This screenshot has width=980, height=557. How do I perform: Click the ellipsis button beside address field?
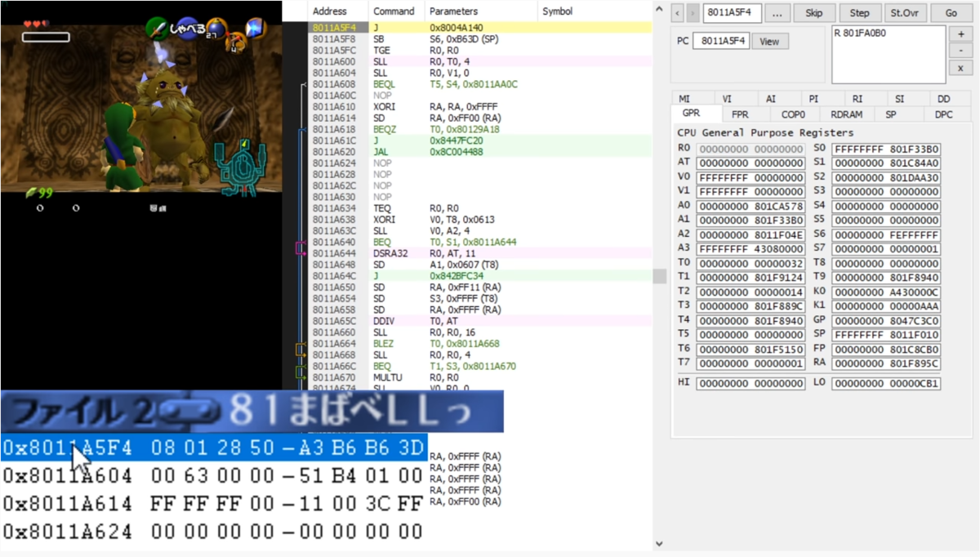pos(777,13)
